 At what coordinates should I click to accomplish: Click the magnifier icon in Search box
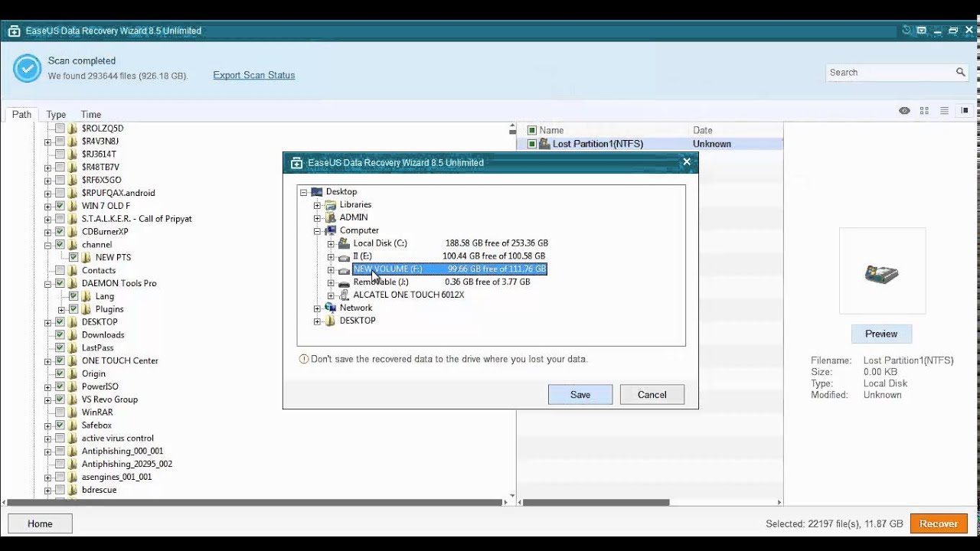960,72
